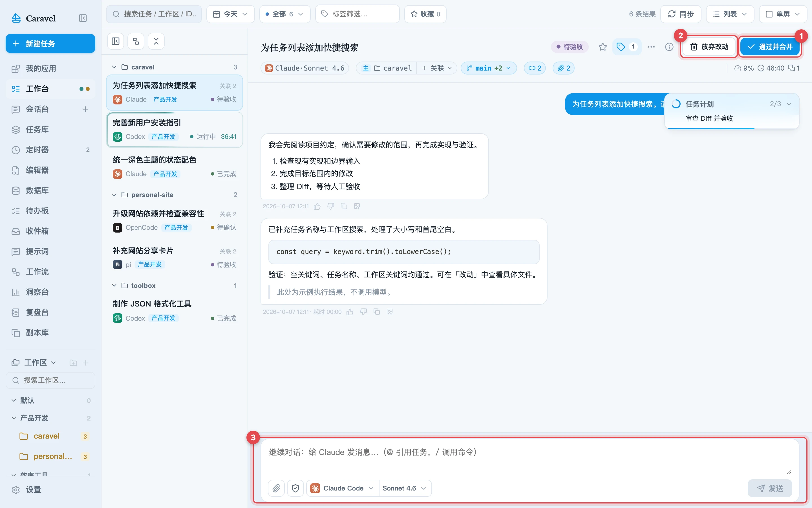
Task: Click 同步 sync button
Action: [x=681, y=14]
